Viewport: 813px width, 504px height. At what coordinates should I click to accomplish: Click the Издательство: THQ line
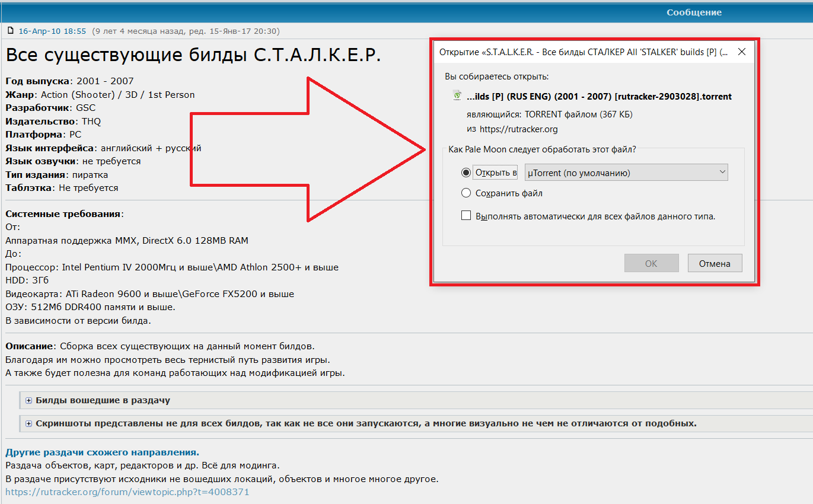click(53, 122)
